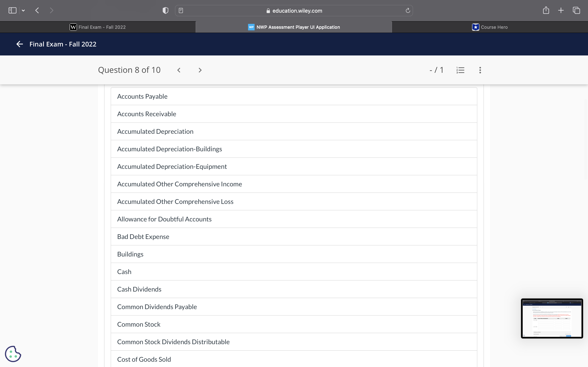Click the Safari reload page icon
The width and height of the screenshot is (588, 367).
(x=408, y=11)
